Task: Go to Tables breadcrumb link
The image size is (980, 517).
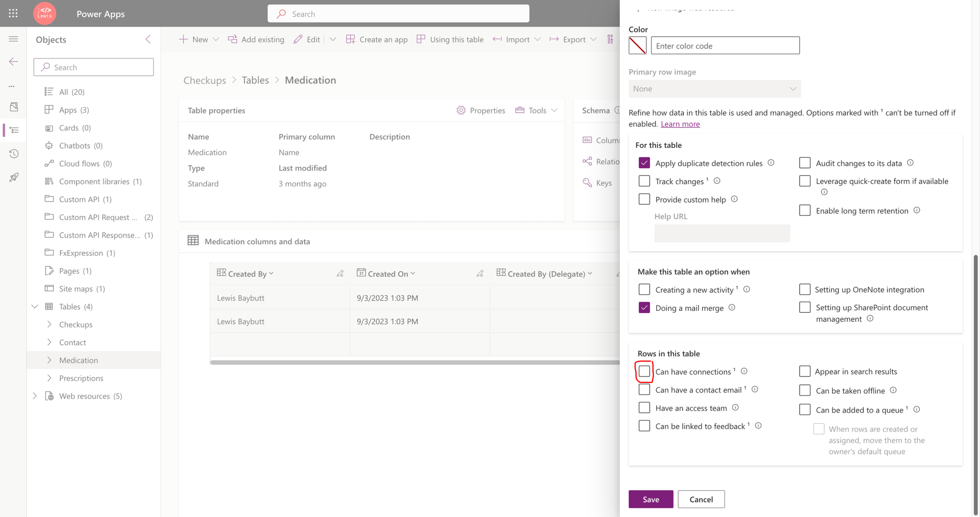Action: [255, 80]
